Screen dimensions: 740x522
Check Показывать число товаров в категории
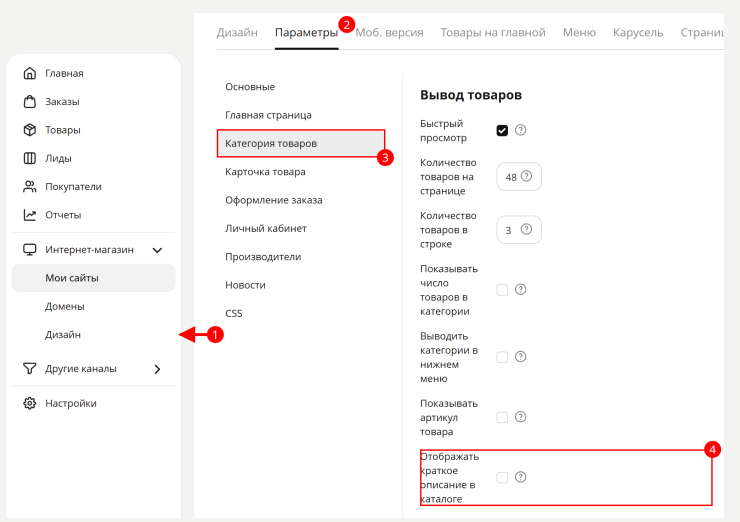(502, 290)
